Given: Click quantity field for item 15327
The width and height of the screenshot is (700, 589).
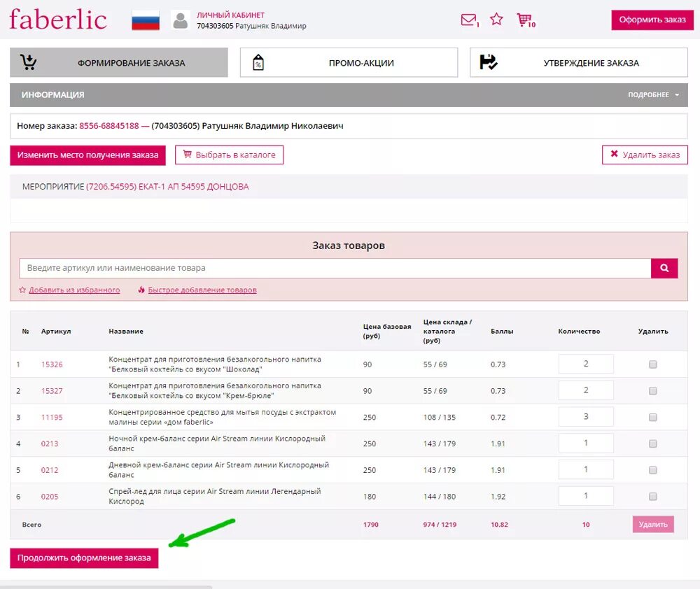Looking at the screenshot, I should (586, 390).
